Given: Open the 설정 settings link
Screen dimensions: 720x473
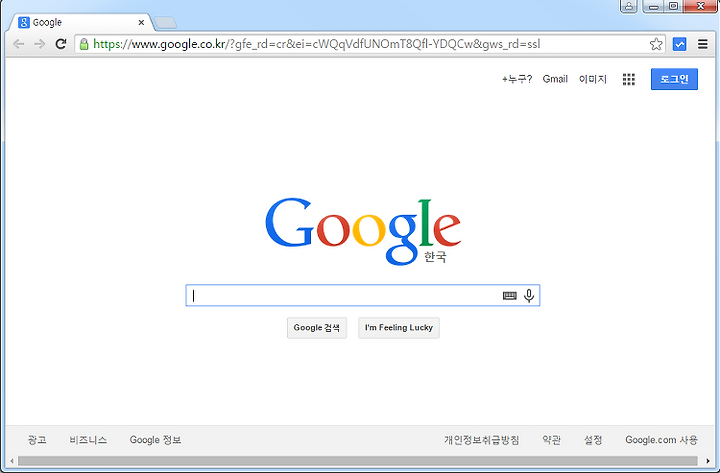Looking at the screenshot, I should [x=593, y=440].
